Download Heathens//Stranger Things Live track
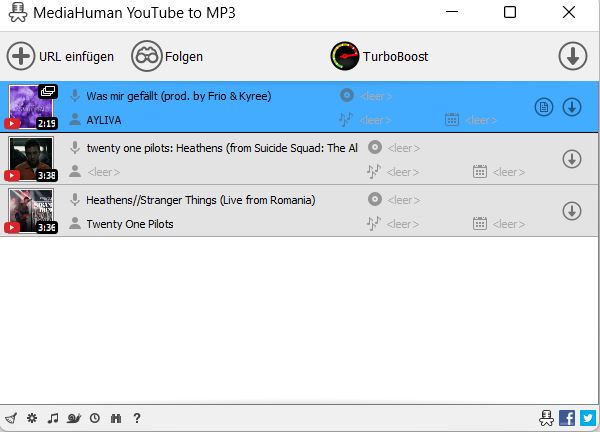 point(572,211)
